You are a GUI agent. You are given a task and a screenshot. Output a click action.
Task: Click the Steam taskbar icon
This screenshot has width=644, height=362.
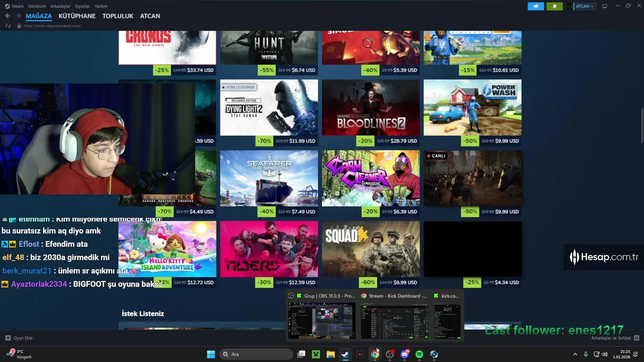(x=345, y=354)
